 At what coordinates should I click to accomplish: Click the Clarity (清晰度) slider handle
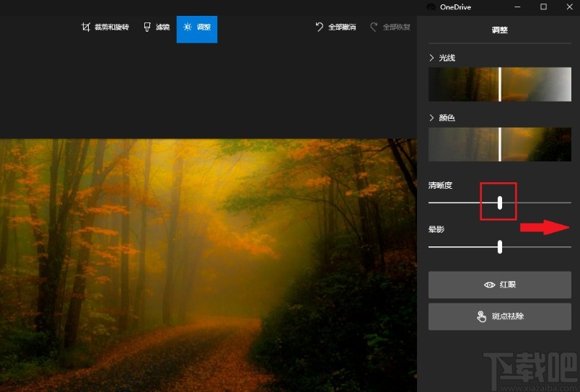pyautogui.click(x=500, y=202)
